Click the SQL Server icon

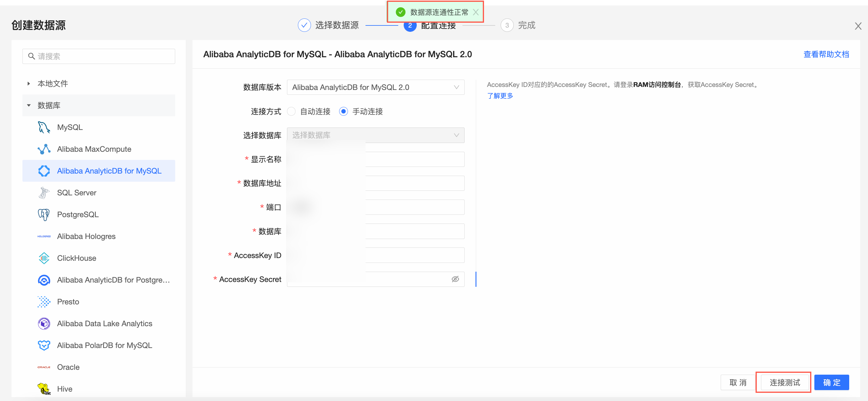pyautogui.click(x=44, y=193)
